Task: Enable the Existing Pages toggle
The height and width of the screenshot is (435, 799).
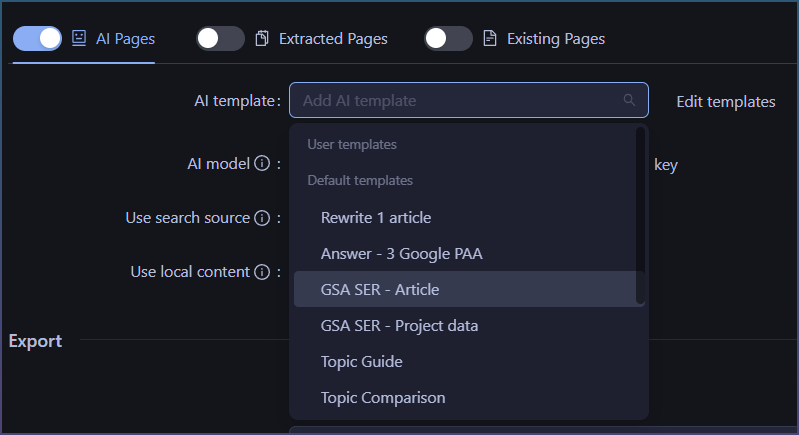Action: (x=448, y=39)
